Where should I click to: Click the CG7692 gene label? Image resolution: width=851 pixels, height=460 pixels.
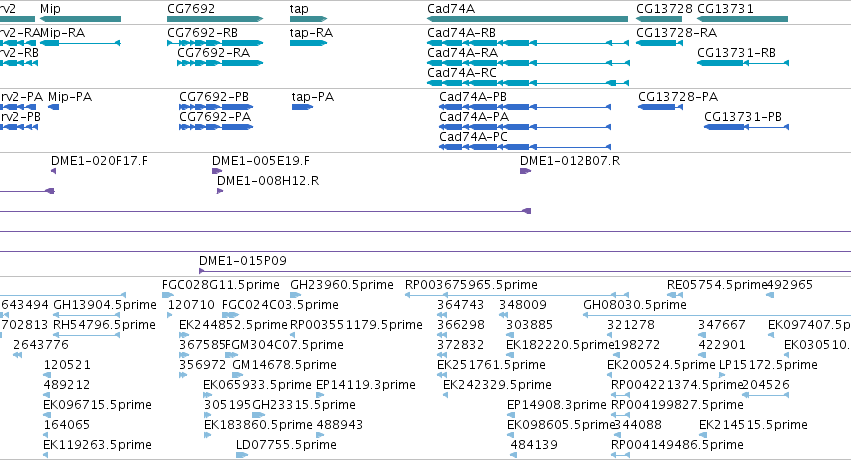coord(191,9)
